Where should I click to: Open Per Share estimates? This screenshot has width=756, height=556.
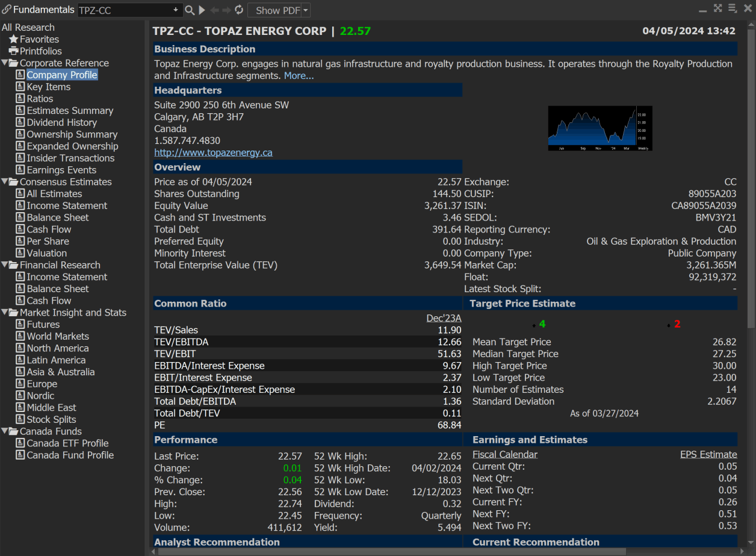48,241
